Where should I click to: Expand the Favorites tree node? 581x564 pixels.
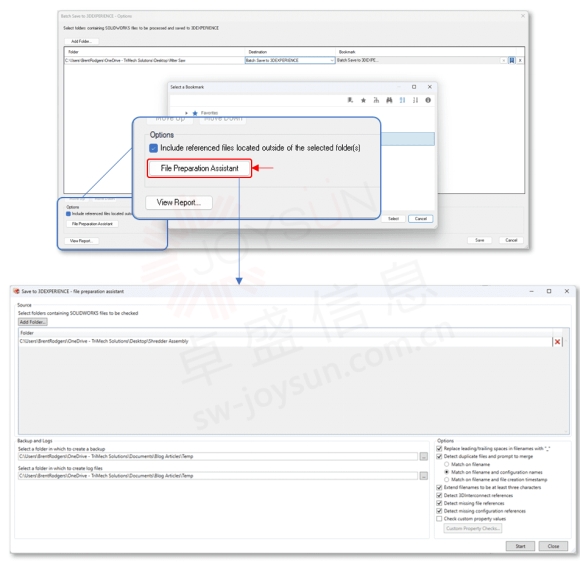(186, 113)
